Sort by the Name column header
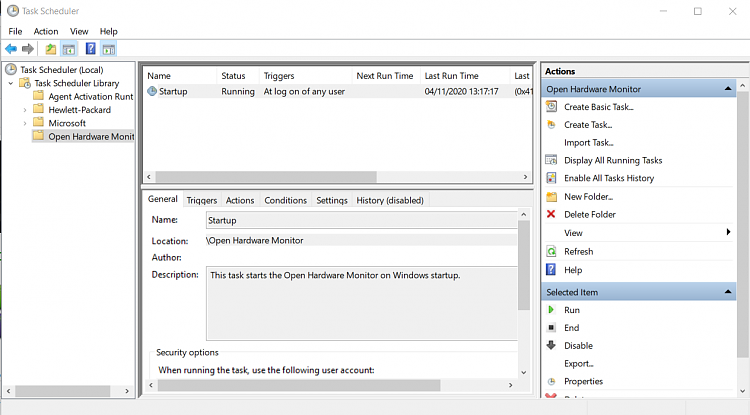 pyautogui.click(x=180, y=76)
